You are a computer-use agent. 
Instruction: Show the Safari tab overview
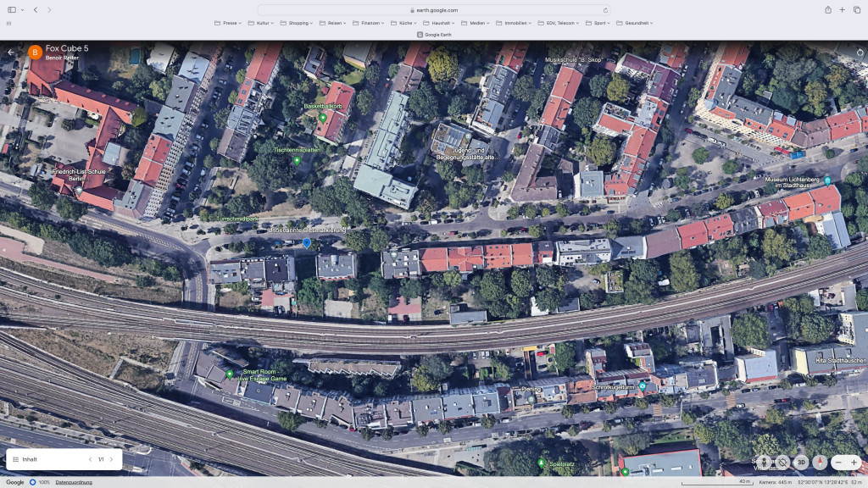point(856,10)
